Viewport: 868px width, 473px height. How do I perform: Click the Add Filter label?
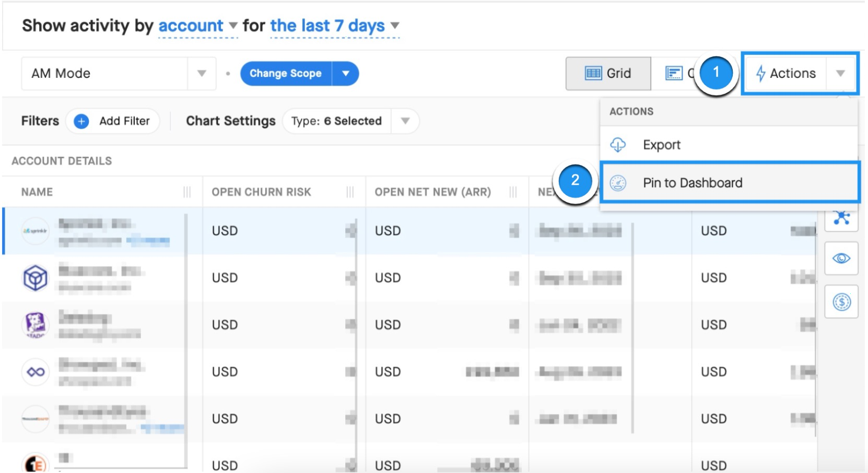(124, 121)
